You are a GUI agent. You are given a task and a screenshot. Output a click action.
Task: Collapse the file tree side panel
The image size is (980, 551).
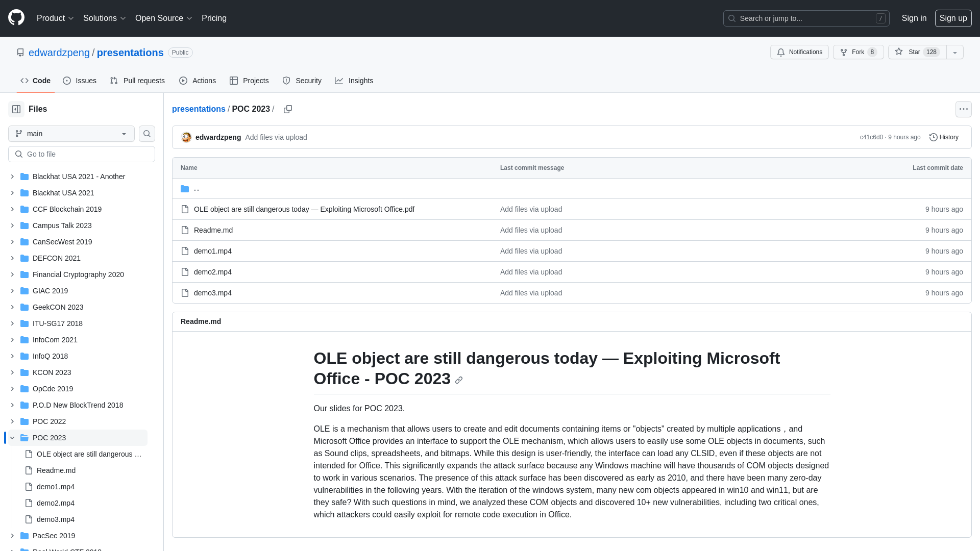click(16, 109)
